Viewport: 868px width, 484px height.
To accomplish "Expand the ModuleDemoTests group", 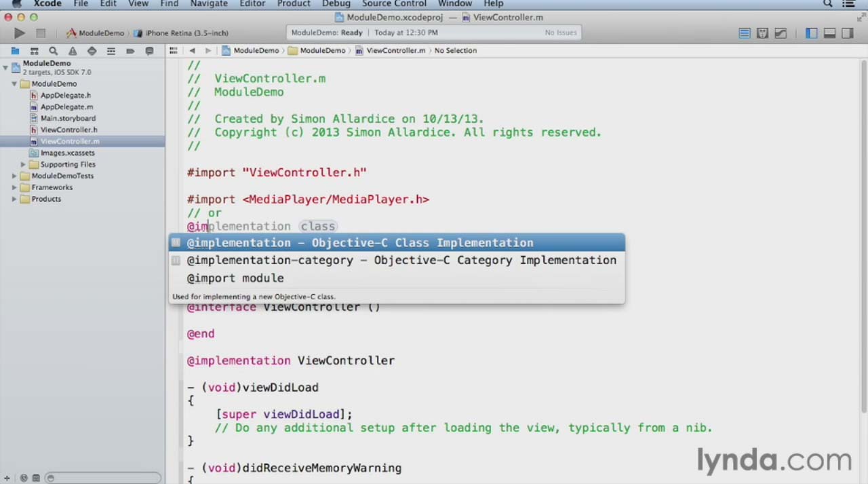I will click(x=14, y=176).
